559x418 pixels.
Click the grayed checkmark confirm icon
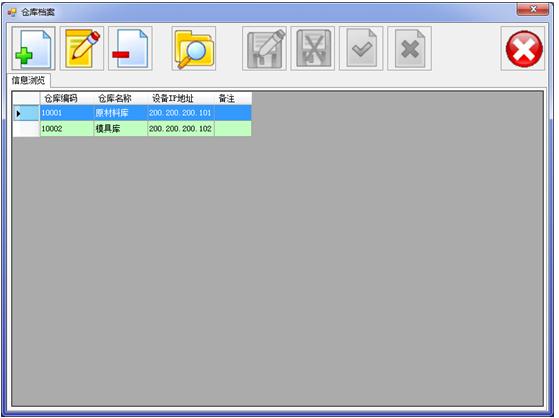click(361, 48)
